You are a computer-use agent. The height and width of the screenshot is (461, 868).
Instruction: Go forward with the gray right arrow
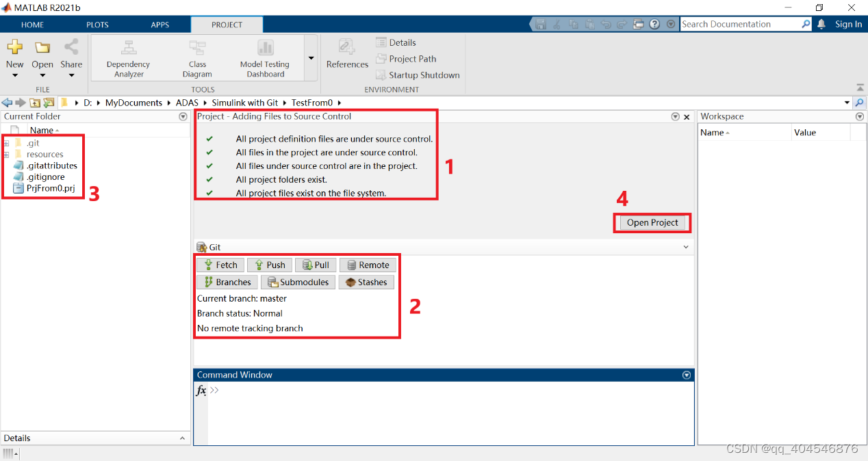tap(21, 103)
